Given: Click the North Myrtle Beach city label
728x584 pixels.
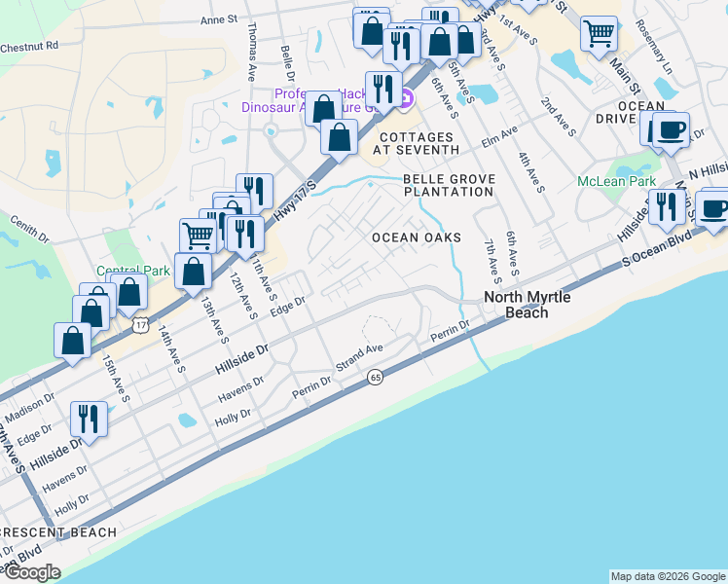Looking at the screenshot, I should click(528, 305).
